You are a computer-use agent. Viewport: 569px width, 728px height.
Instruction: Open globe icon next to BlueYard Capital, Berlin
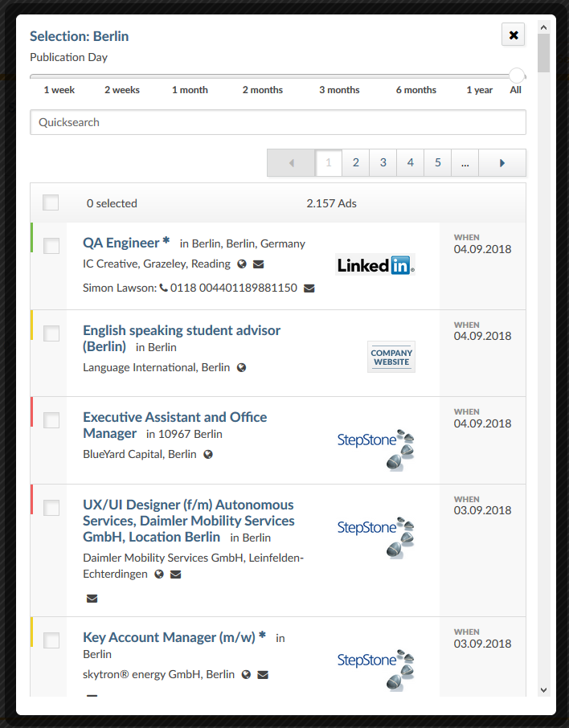[x=208, y=455]
